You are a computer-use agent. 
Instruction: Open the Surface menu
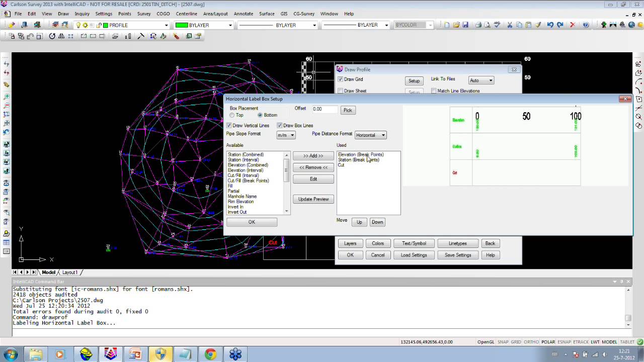(267, 14)
